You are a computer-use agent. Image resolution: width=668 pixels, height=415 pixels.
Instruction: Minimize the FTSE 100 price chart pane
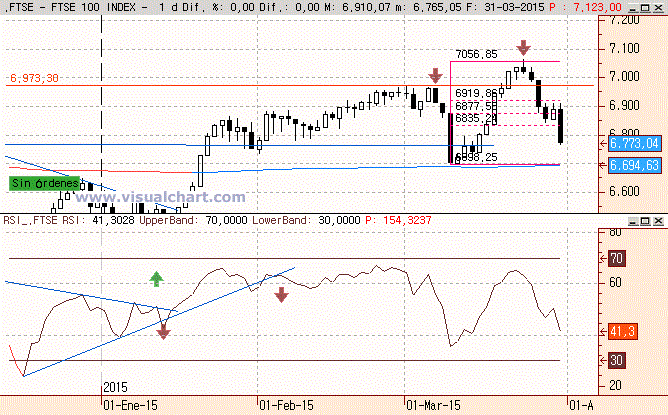(633, 8)
